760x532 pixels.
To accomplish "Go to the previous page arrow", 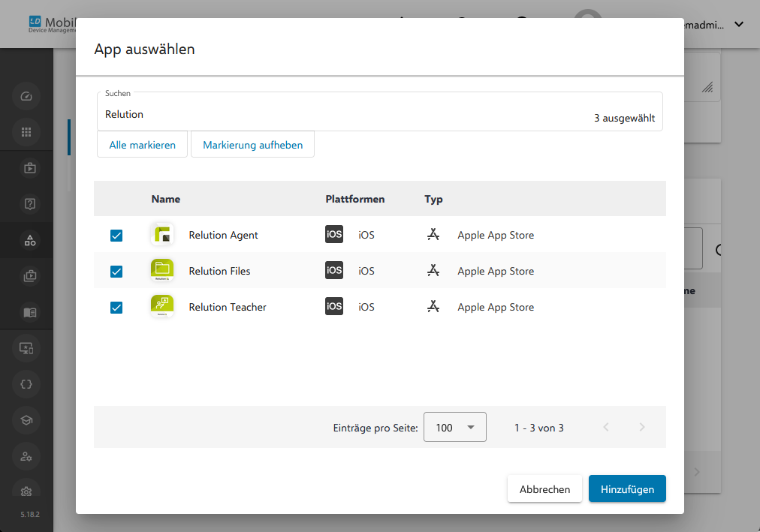I will [x=606, y=427].
